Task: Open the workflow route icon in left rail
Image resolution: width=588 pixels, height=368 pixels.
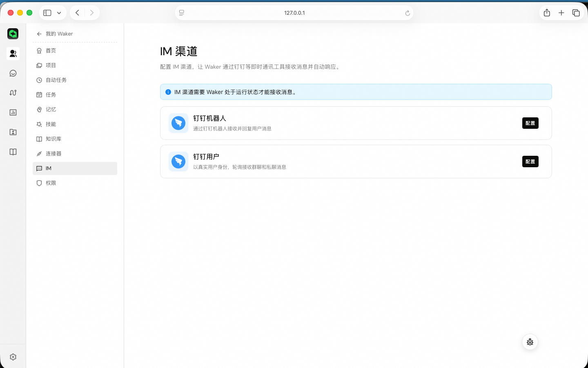Action: click(x=13, y=93)
